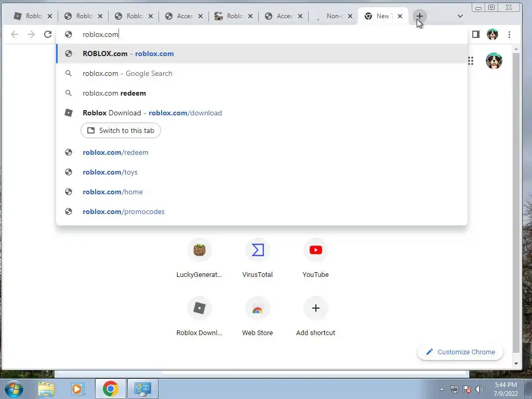Close the New Tab tab
Viewport: 532px width, 399px height.
click(x=400, y=16)
